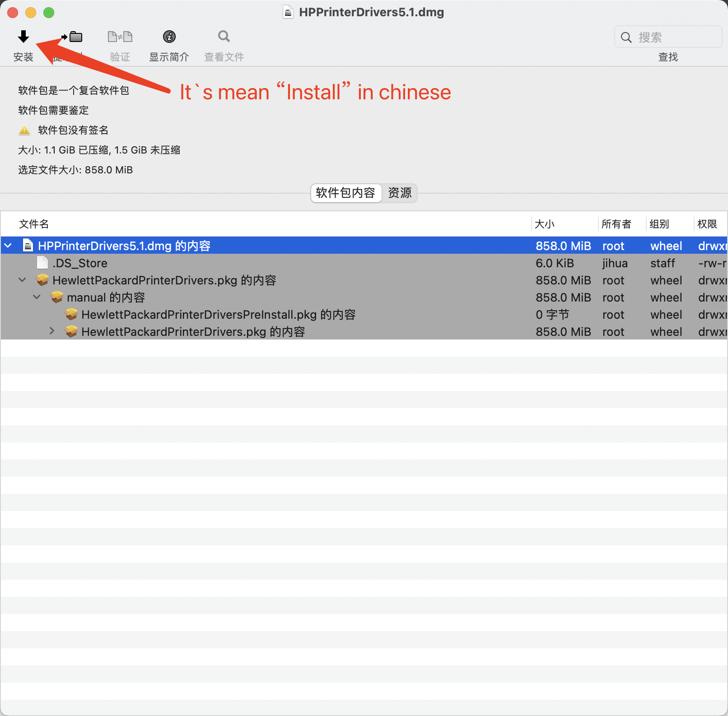Select 'HPPrinterDrivers5.1.dmg 的内容' row name
The width and height of the screenshot is (728, 716).
point(124,246)
